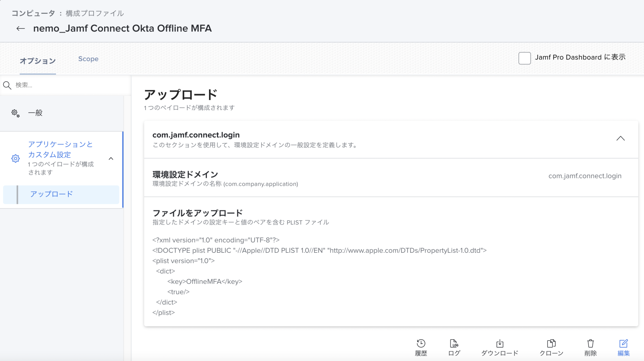Switch to the Scope tab
The image size is (644, 361).
point(88,59)
